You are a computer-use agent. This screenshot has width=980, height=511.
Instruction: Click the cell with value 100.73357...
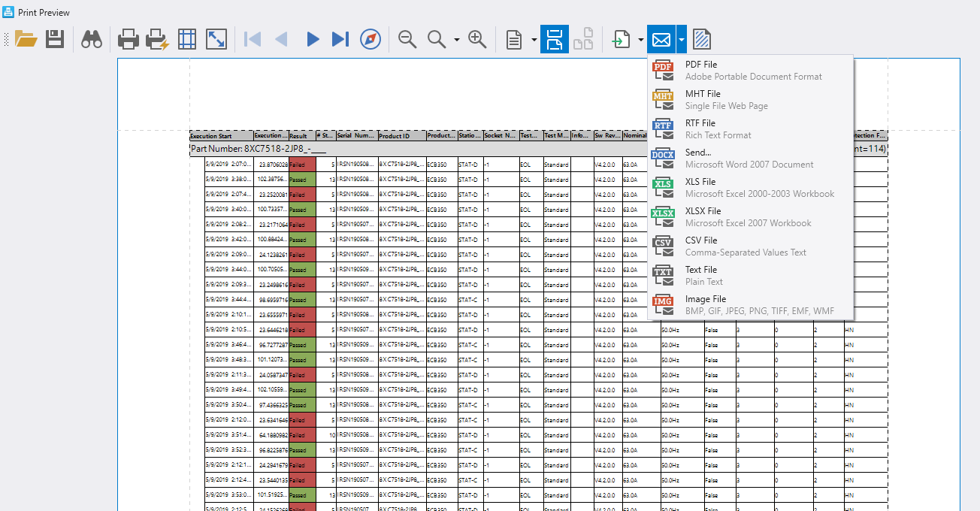click(271, 209)
